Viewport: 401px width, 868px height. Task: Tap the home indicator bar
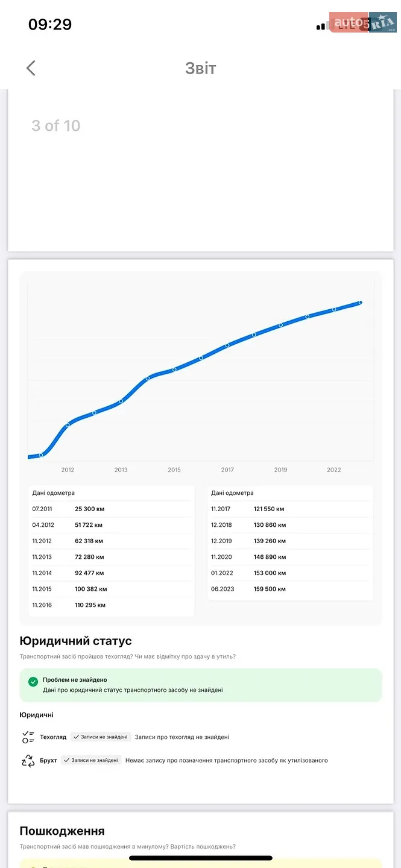(x=201, y=858)
